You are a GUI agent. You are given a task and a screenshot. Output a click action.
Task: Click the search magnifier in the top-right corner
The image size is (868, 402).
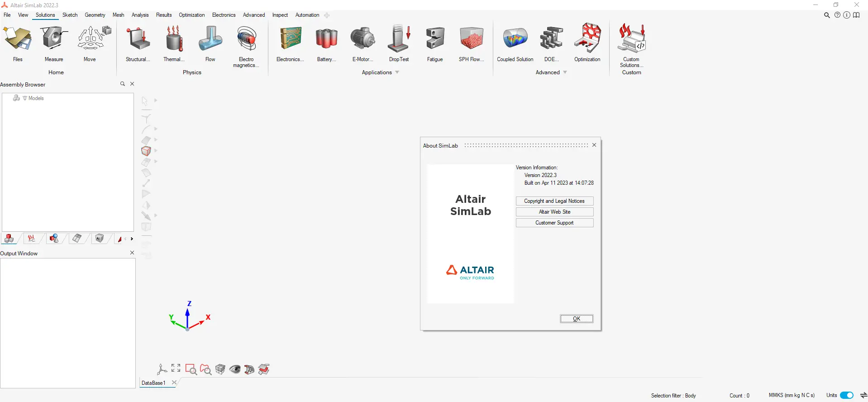[827, 15]
